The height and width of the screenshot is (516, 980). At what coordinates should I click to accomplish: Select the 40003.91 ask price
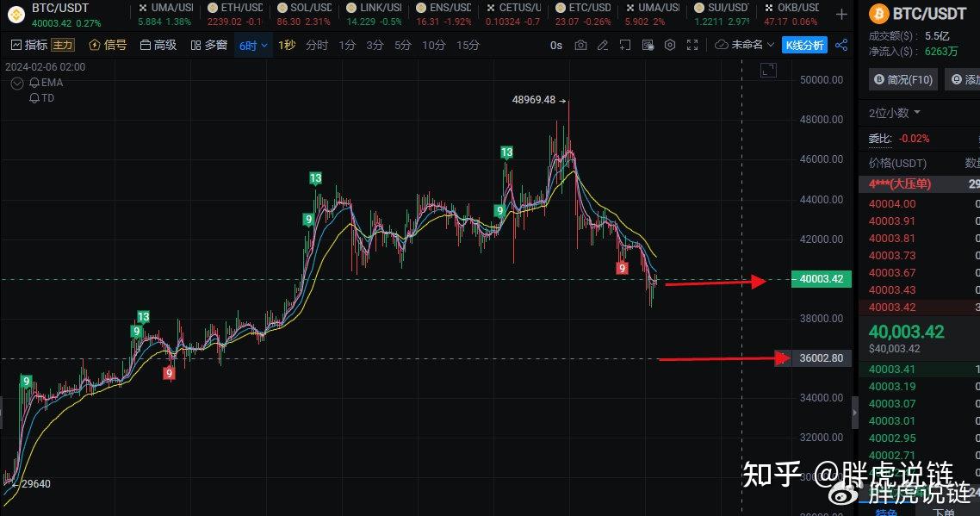[892, 221]
